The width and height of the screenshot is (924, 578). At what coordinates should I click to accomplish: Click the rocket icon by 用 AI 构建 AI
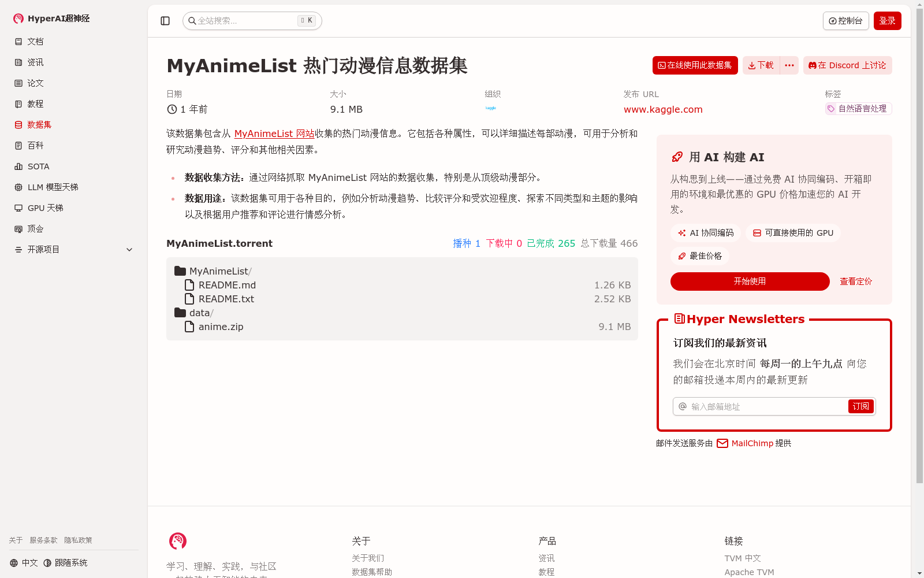677,157
